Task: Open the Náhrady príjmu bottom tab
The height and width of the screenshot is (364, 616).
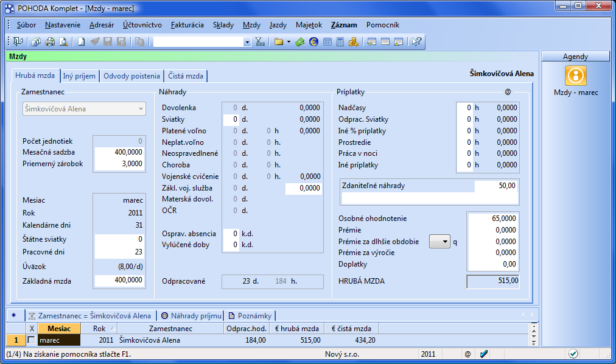Action: coord(191,316)
